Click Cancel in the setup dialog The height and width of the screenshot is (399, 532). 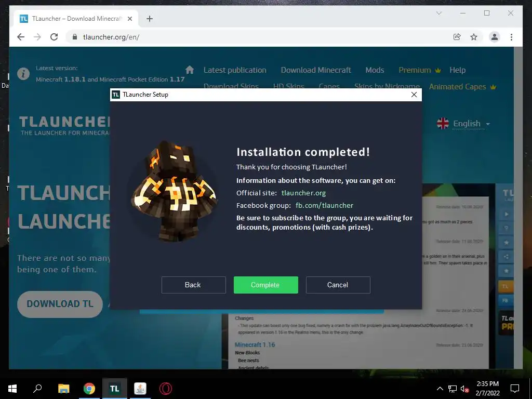pyautogui.click(x=338, y=285)
